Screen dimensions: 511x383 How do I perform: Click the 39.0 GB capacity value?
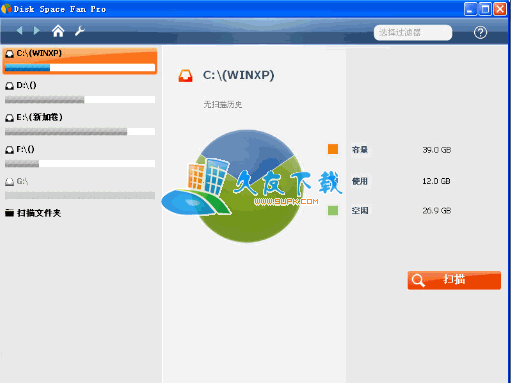pyautogui.click(x=437, y=150)
